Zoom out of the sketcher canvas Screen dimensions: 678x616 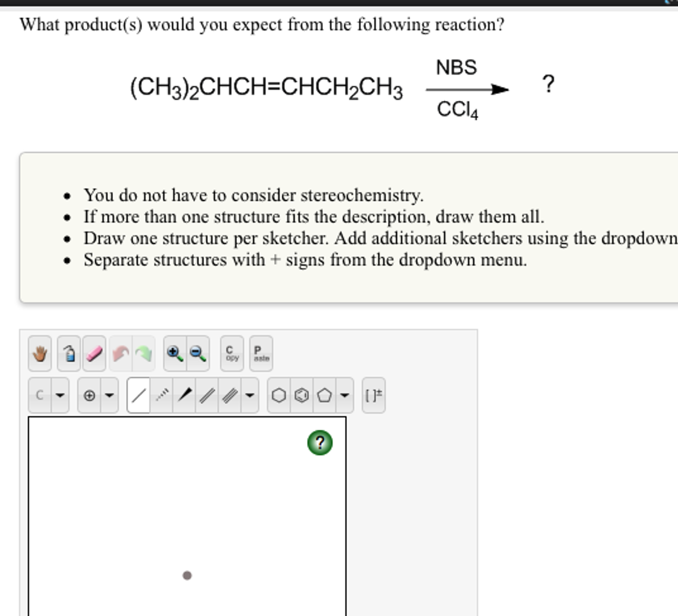197,353
